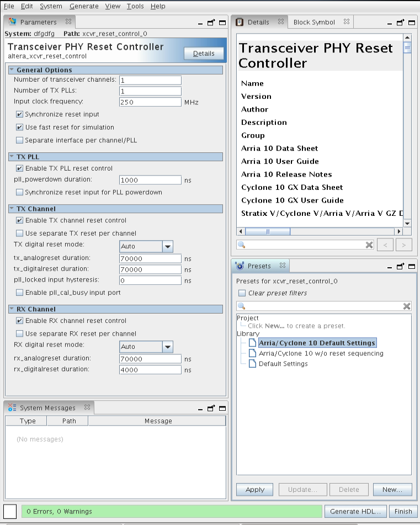The width and height of the screenshot is (420, 525).
Task: Enable Use separate TX reset per channel
Action: click(19, 234)
